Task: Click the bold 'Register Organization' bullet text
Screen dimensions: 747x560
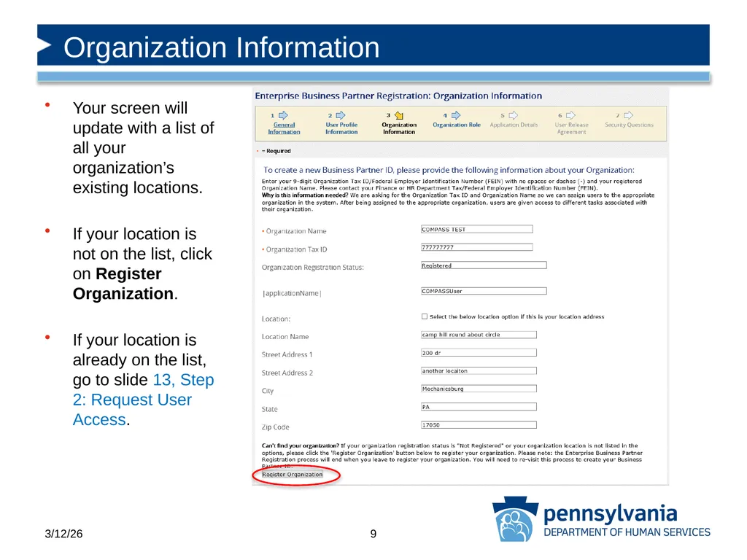Action: coord(123,284)
